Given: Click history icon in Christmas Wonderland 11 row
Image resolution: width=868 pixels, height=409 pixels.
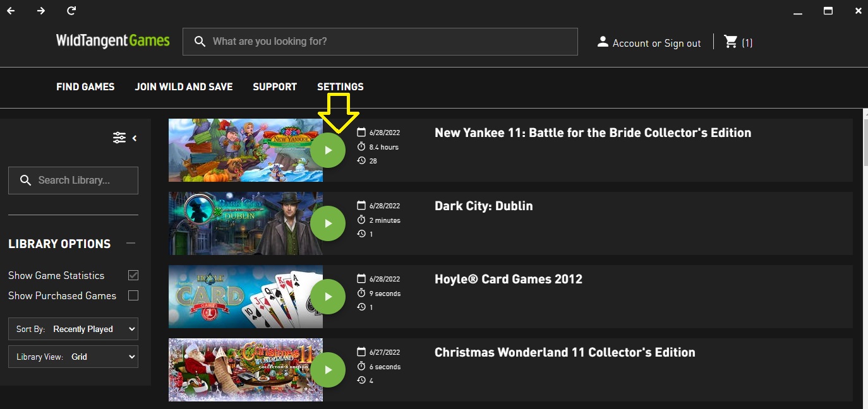Looking at the screenshot, I should pyautogui.click(x=361, y=381).
